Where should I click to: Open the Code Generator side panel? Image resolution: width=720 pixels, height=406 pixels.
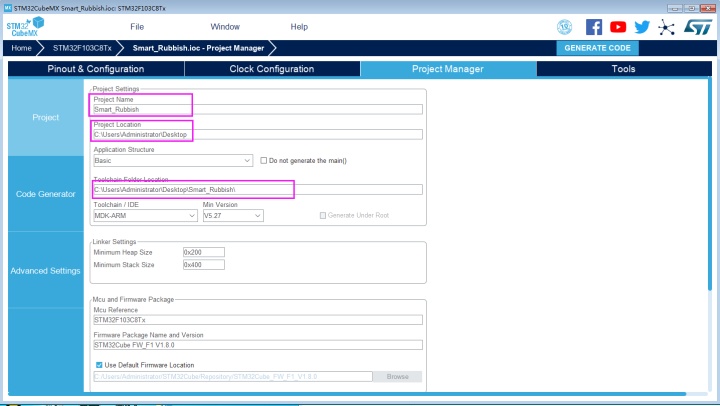click(x=45, y=194)
